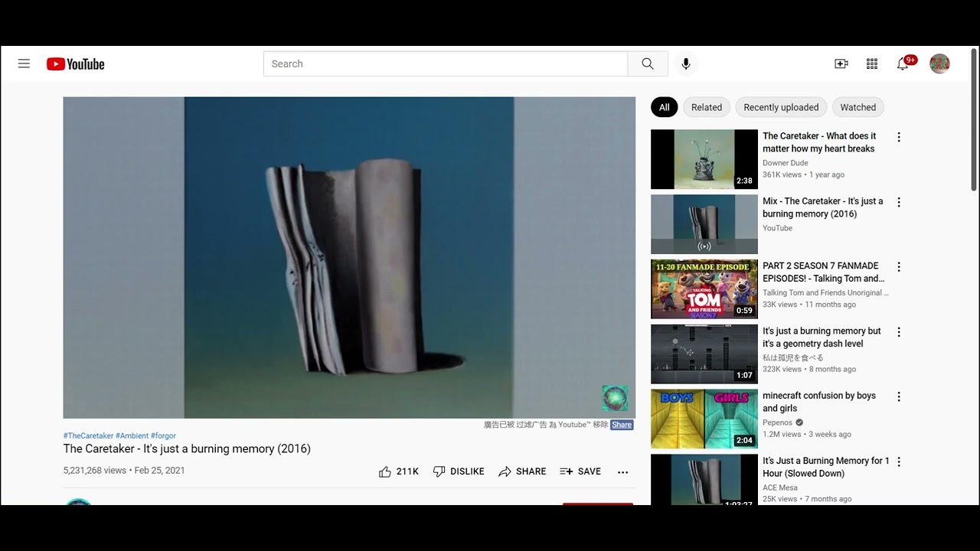Open options for 1 Hour Slowed Down video

[899, 461]
